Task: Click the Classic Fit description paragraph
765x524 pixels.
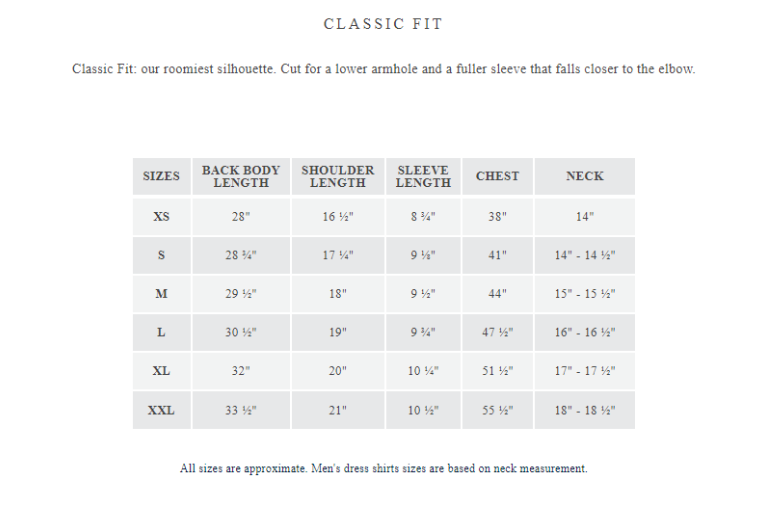Action: pyautogui.click(x=383, y=69)
